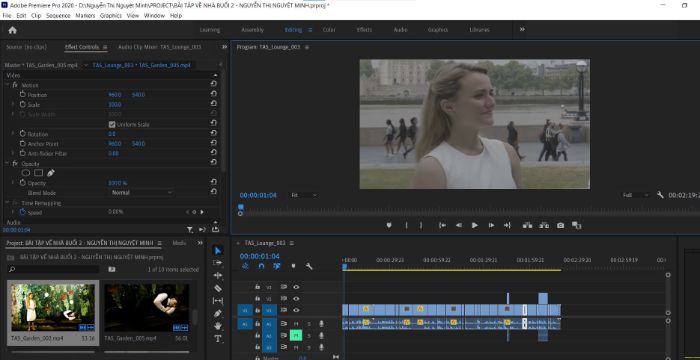The width and height of the screenshot is (700, 360).
Task: Select the Hand tool
Action: (x=218, y=326)
